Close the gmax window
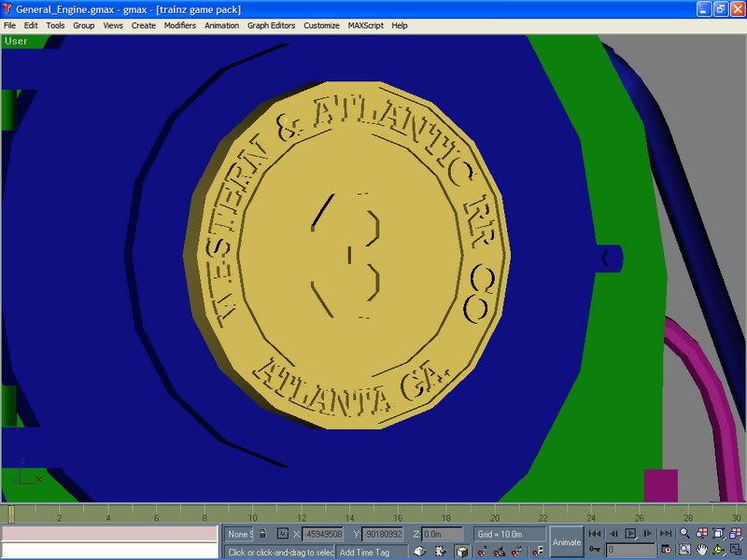The height and width of the screenshot is (560, 747). [x=738, y=9]
